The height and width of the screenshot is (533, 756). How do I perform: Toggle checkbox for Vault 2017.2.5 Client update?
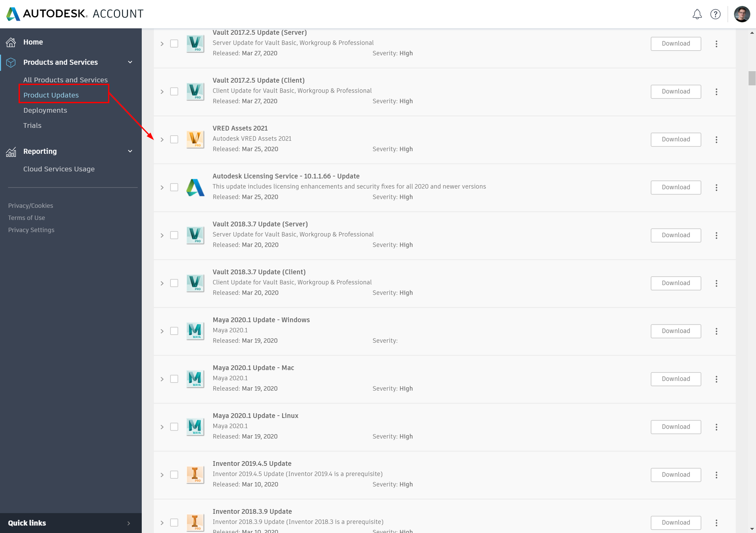(174, 91)
